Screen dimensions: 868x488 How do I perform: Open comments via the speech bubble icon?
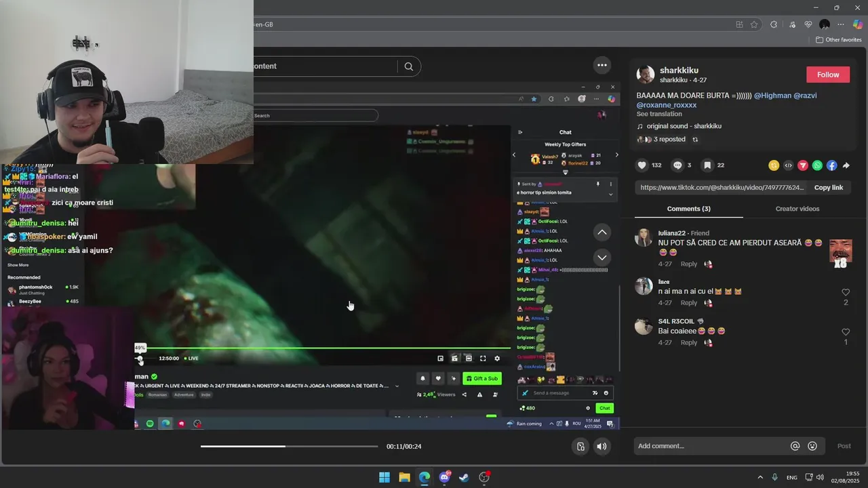point(677,165)
